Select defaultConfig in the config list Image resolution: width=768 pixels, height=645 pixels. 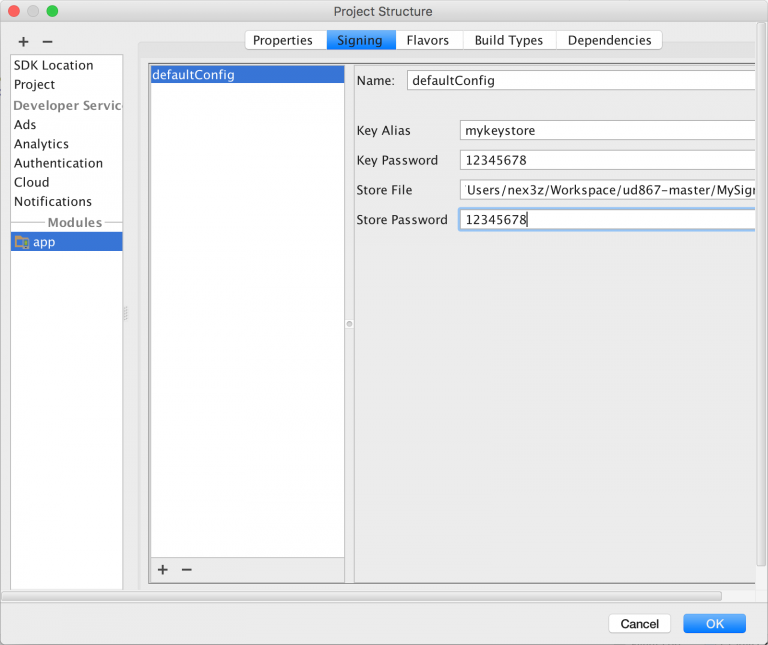click(193, 75)
